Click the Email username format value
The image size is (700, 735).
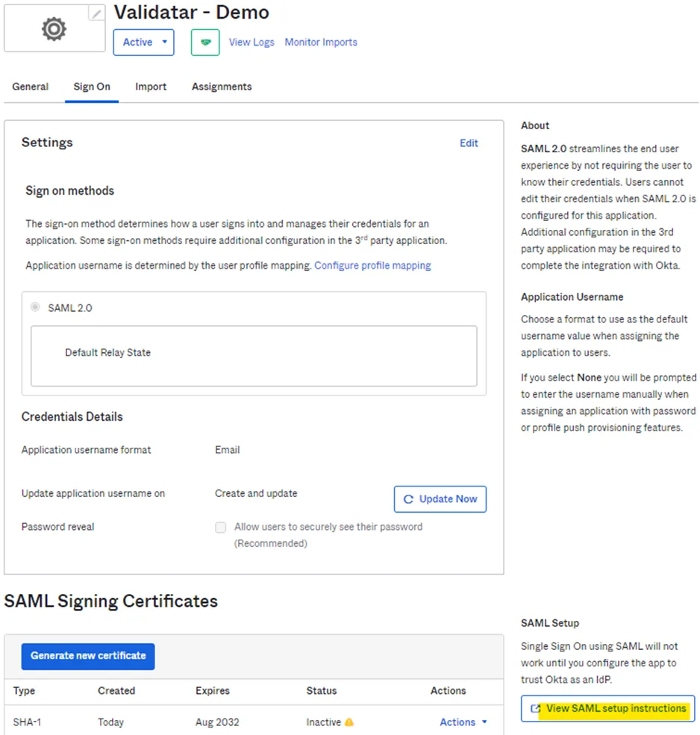(x=228, y=450)
